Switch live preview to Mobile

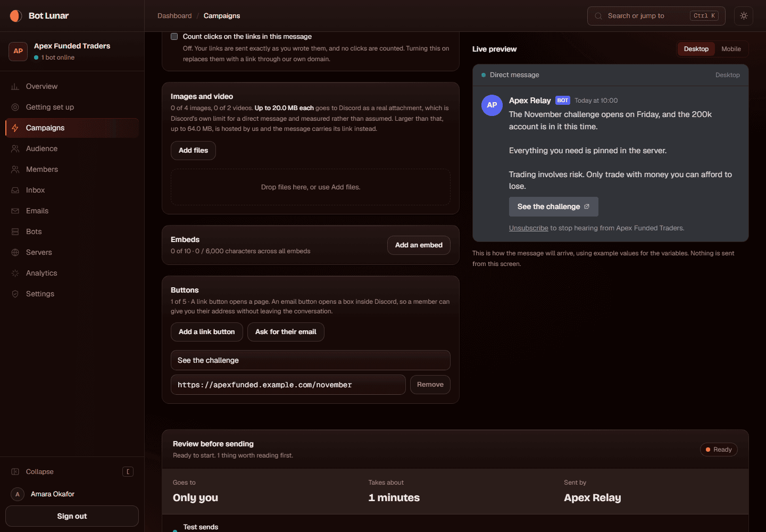click(731, 49)
